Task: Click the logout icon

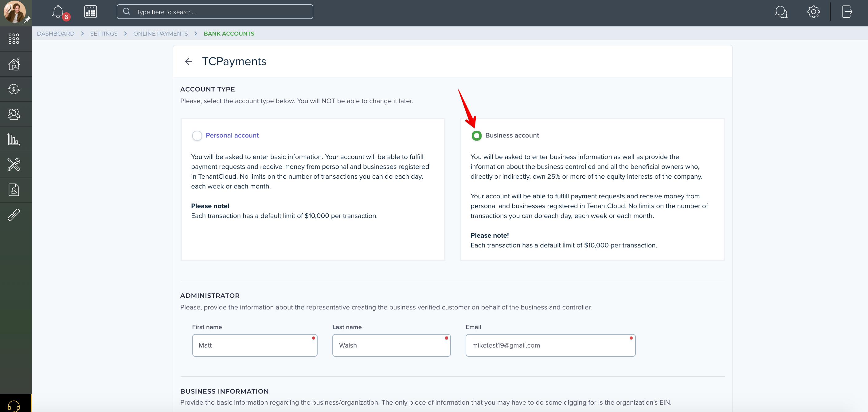Action: click(x=847, y=12)
